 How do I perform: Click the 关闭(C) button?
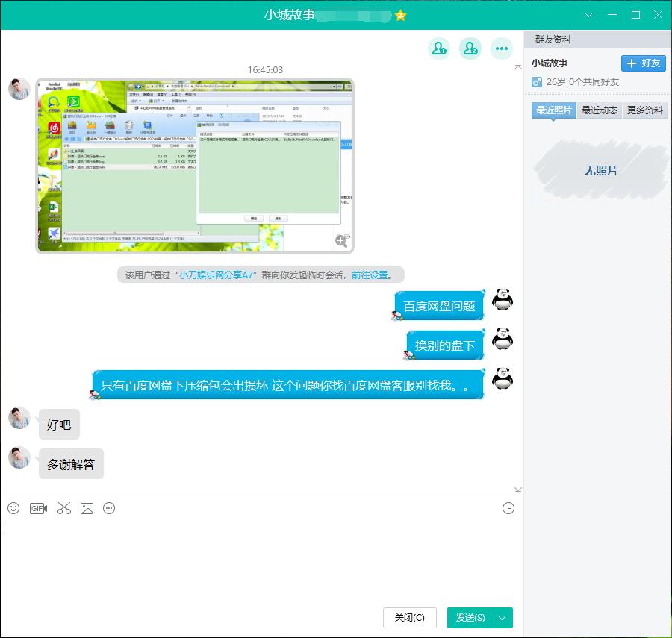409,618
